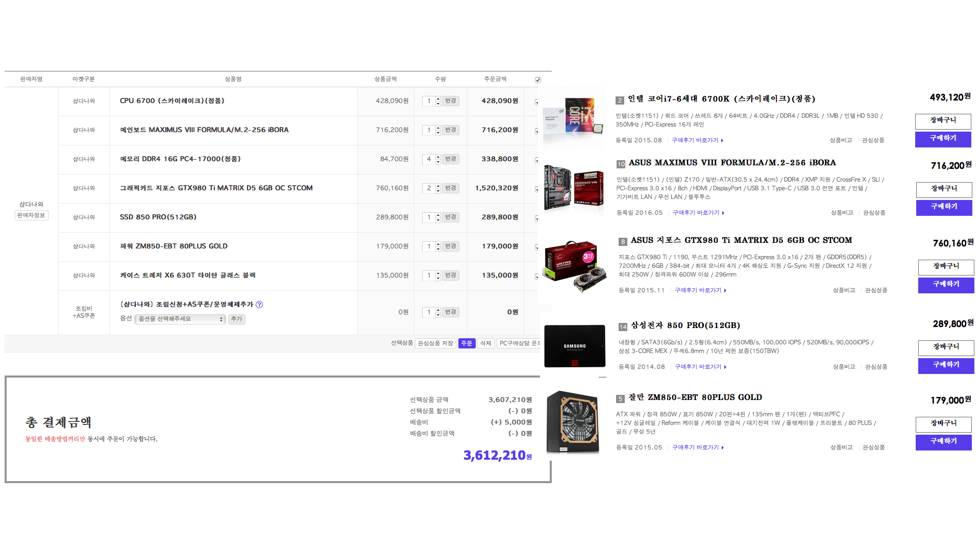Click 구매하기 for 인텔 코어i7 6700K
Screen dimensions: 980x551
coord(943,139)
